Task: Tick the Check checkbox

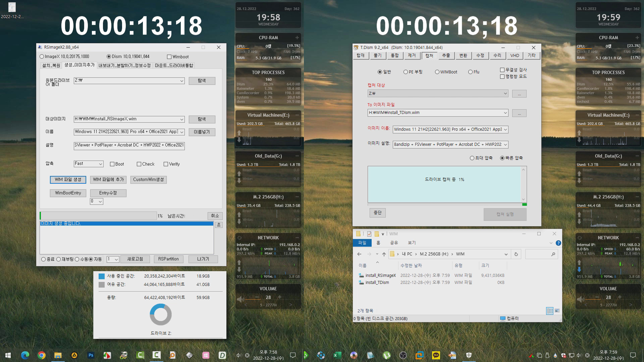Action: pyautogui.click(x=139, y=164)
